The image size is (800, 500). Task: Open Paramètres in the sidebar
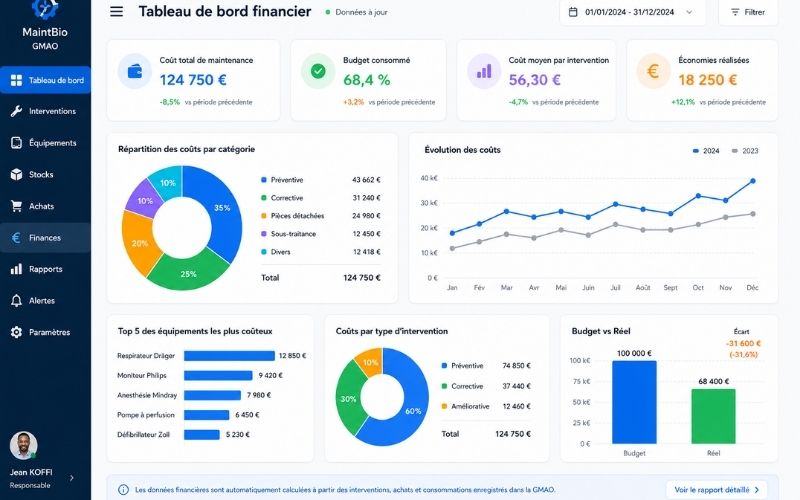coord(45,332)
